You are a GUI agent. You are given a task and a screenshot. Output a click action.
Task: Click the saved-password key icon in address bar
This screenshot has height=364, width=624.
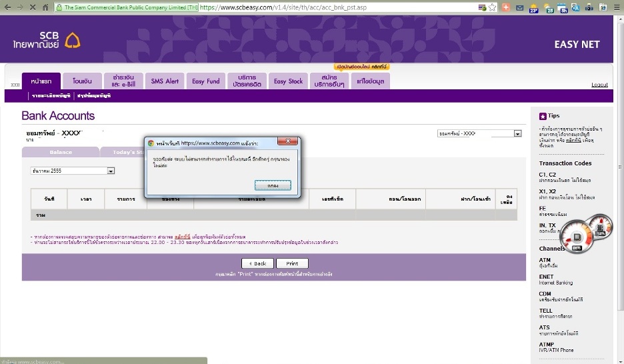point(482,7)
